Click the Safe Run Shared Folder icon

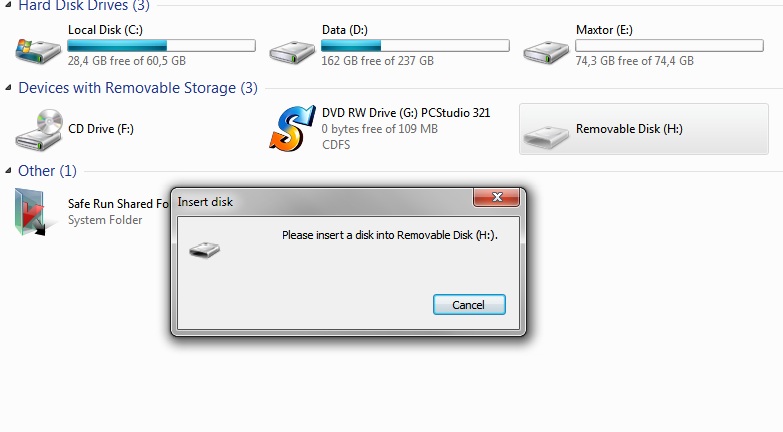coord(31,211)
